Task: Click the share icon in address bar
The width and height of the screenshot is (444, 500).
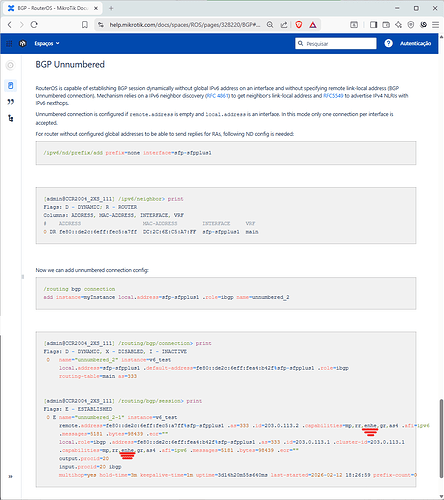Action: [284, 25]
